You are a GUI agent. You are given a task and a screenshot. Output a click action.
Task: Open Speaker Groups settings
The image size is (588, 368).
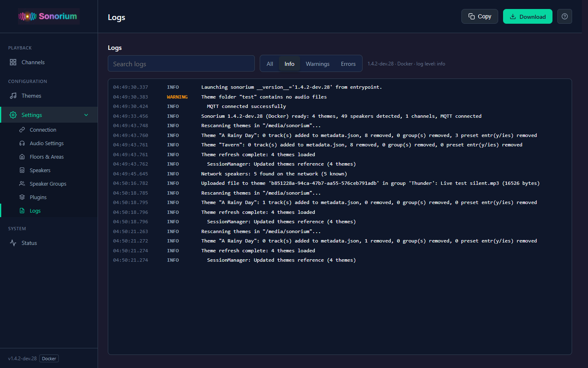coord(49,184)
